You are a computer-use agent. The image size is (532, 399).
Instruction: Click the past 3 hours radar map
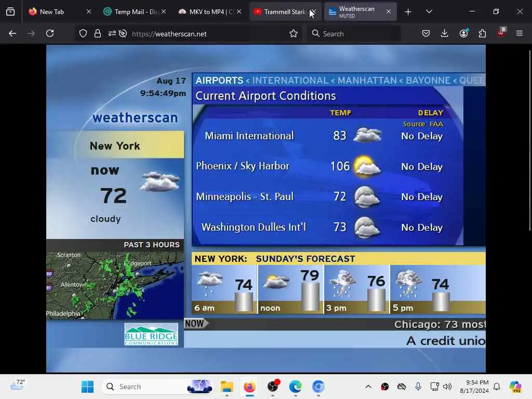115,285
